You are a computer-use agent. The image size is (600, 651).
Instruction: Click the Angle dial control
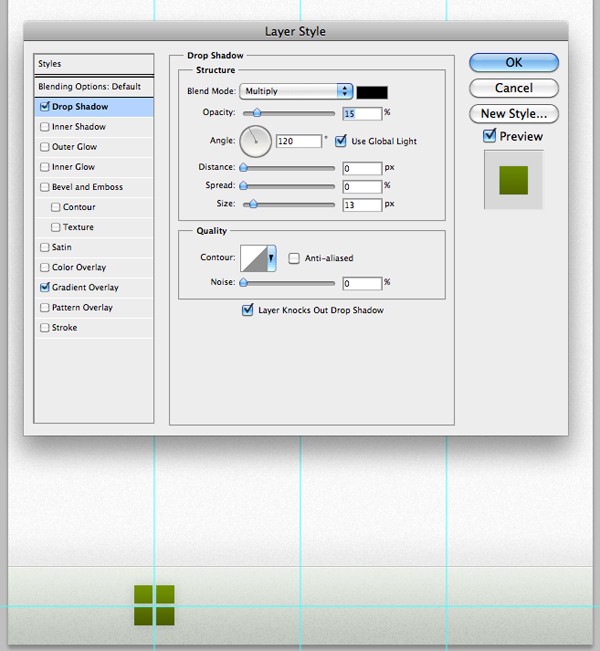(x=255, y=142)
